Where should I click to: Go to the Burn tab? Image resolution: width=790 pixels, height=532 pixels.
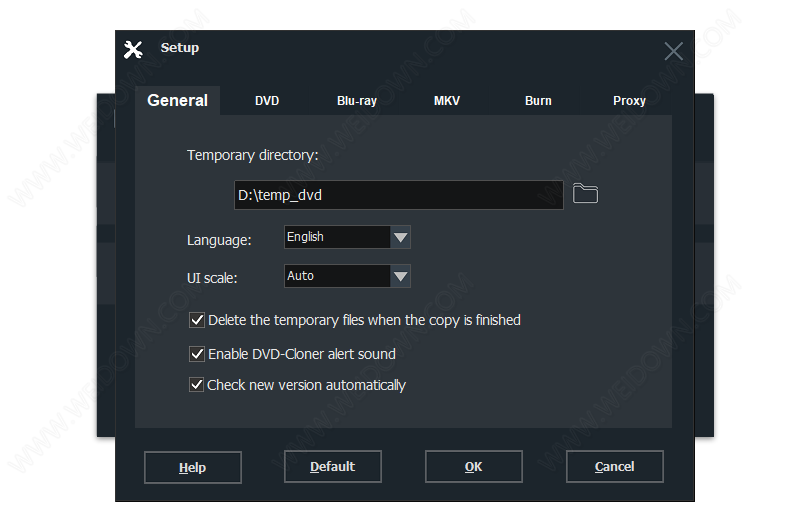[538, 101]
